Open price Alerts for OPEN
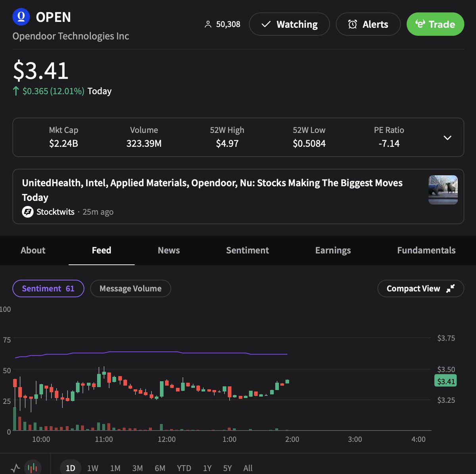Image resolution: width=476 pixels, height=474 pixels. [x=368, y=24]
